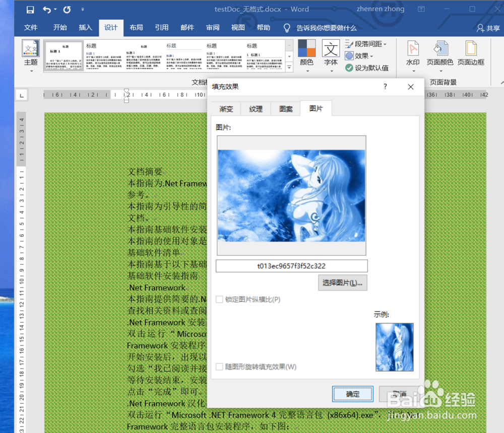Click the Save icon in title bar
This screenshot has width=504, height=433.
tap(30, 10)
